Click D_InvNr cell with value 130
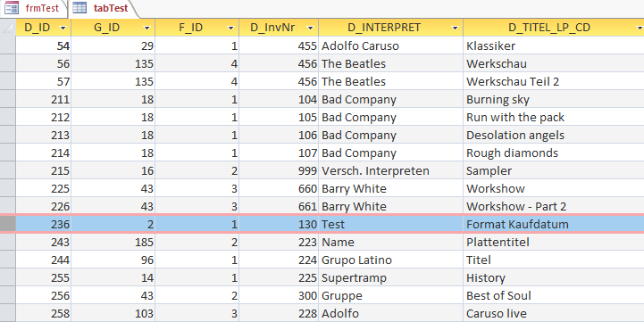This screenshot has width=644, height=322. [x=279, y=224]
